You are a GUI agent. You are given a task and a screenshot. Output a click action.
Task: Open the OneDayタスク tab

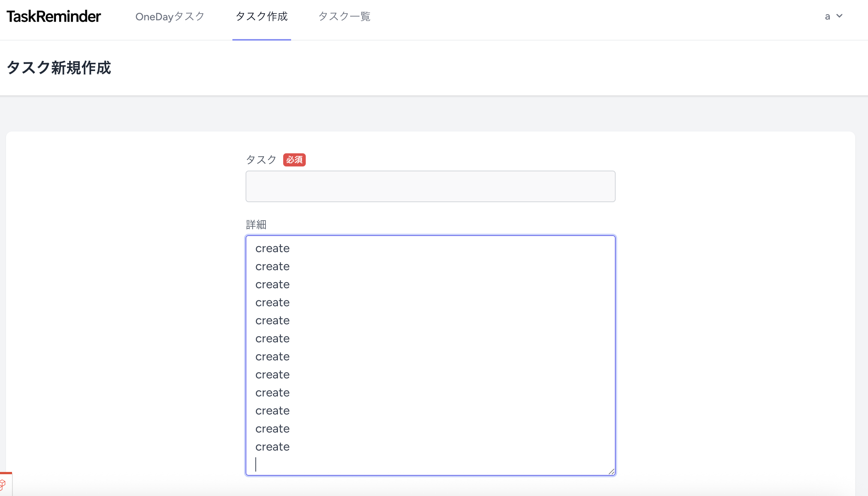(170, 17)
